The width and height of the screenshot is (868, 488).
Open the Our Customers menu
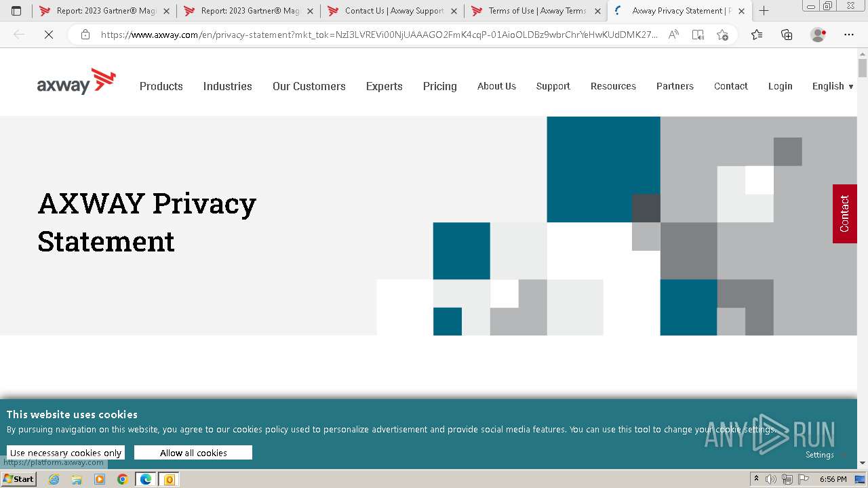coord(309,86)
